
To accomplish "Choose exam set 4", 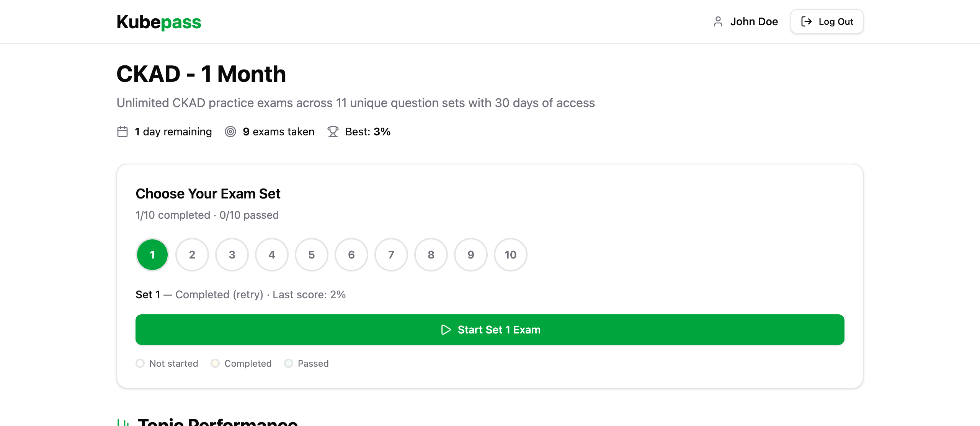I will [272, 255].
